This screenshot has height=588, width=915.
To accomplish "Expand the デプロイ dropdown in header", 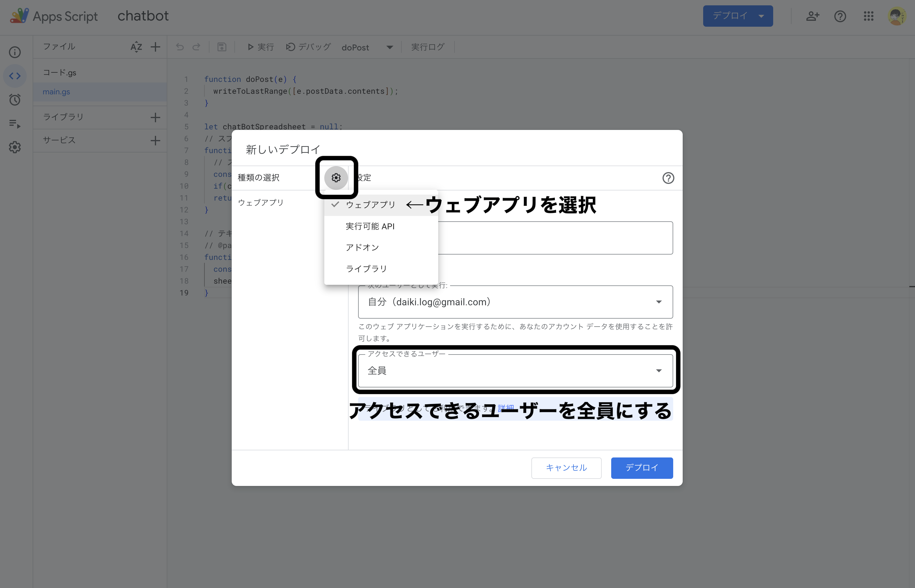I will click(762, 16).
